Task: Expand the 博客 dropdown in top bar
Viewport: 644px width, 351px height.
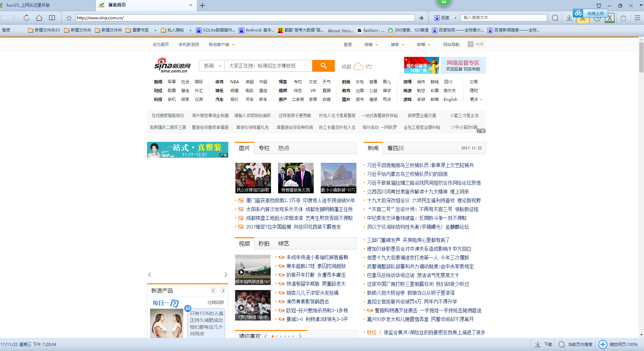Action: (403, 45)
